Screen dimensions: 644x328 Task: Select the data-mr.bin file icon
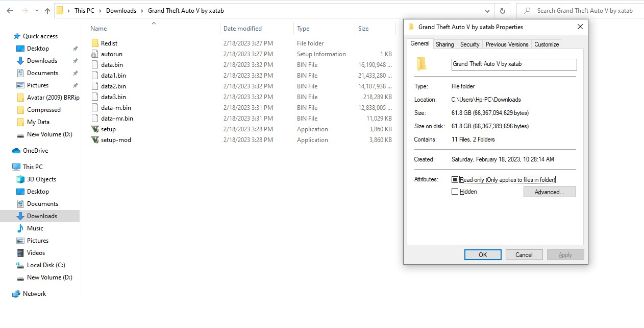(x=95, y=119)
